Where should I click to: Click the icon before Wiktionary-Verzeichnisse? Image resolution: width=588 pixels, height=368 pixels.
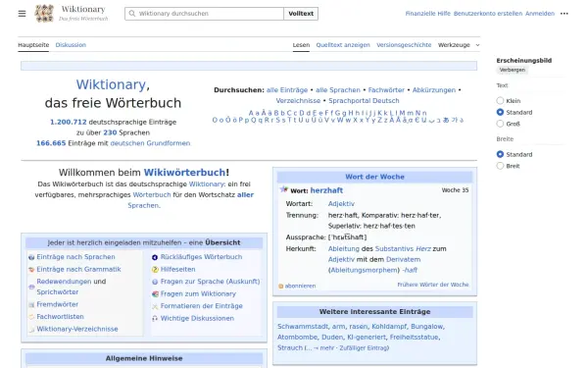point(31,330)
